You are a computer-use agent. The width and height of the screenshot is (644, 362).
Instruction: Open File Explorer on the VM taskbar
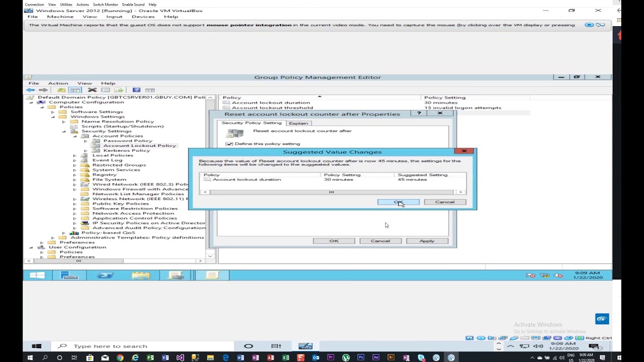coord(141,275)
